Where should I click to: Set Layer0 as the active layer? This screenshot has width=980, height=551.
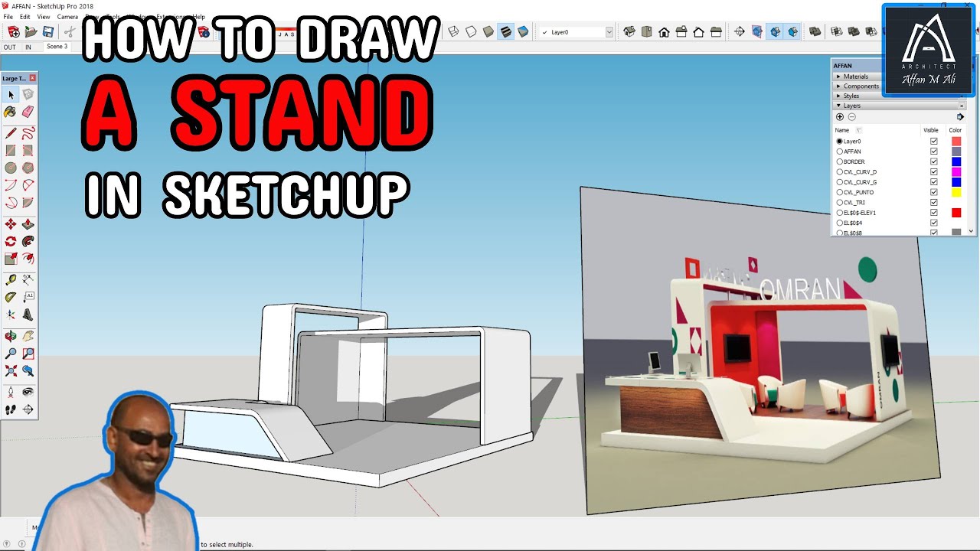pyautogui.click(x=839, y=142)
